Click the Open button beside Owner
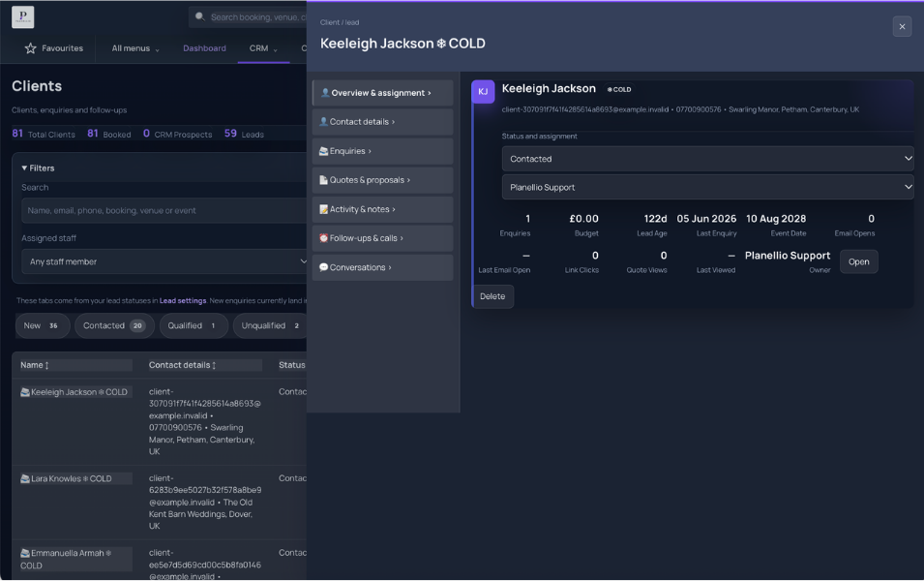The image size is (924, 581). click(x=858, y=261)
